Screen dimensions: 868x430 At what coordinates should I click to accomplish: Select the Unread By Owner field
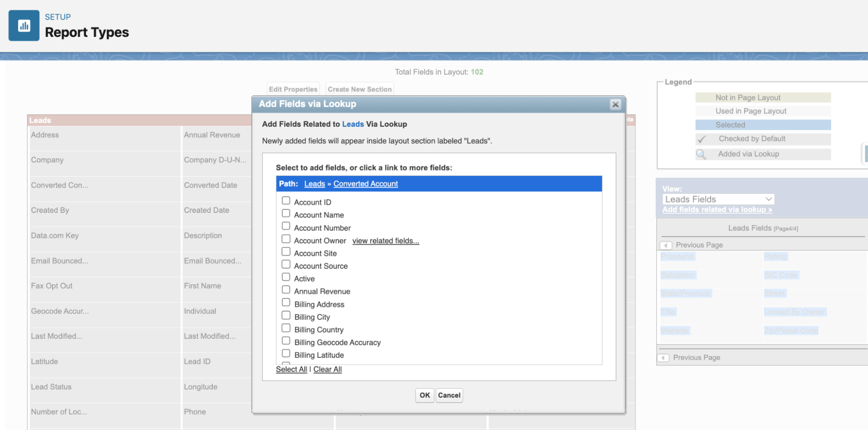pyautogui.click(x=795, y=312)
